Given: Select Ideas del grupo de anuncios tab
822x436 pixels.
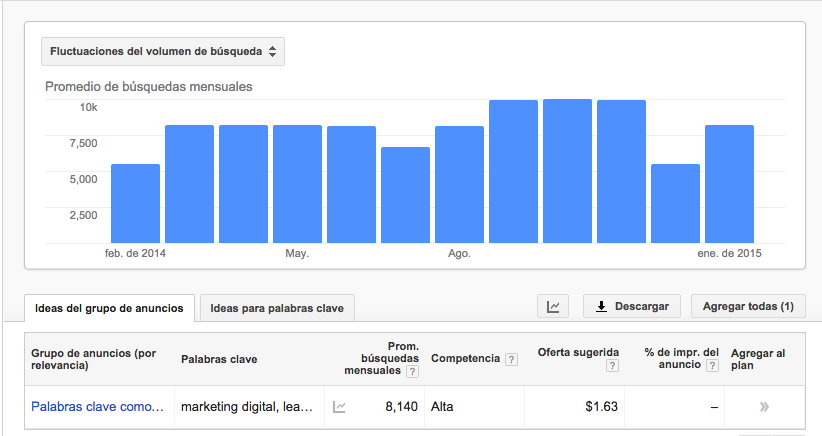Looking at the screenshot, I should pyautogui.click(x=109, y=308).
